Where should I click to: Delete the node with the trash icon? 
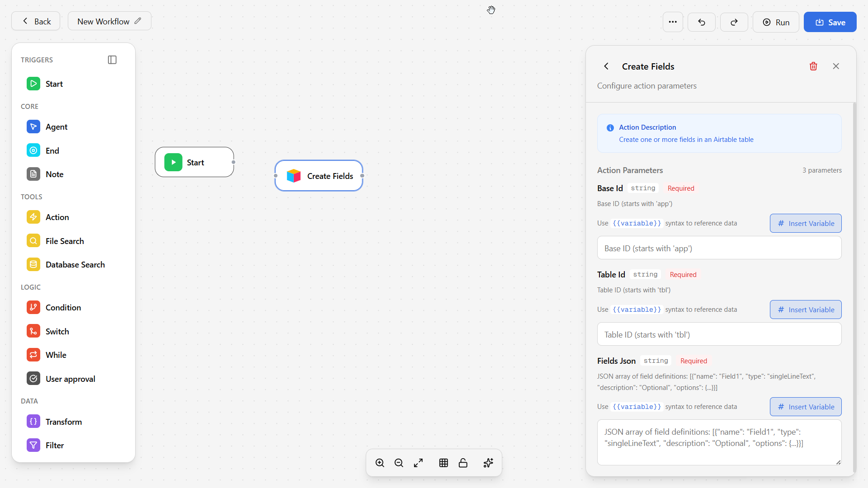[813, 66]
